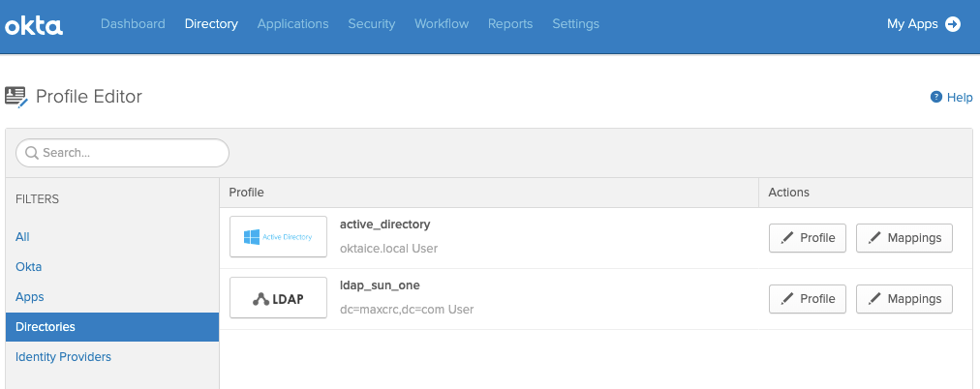Click the Okta logo

pos(34,25)
